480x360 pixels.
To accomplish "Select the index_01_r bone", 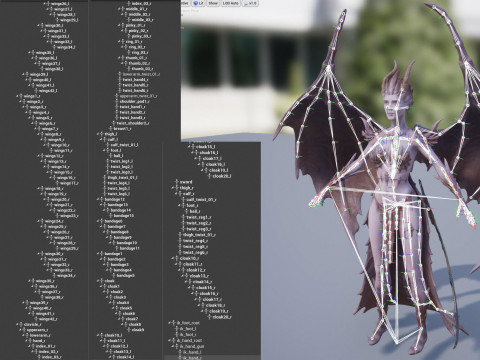I will coord(47,346).
